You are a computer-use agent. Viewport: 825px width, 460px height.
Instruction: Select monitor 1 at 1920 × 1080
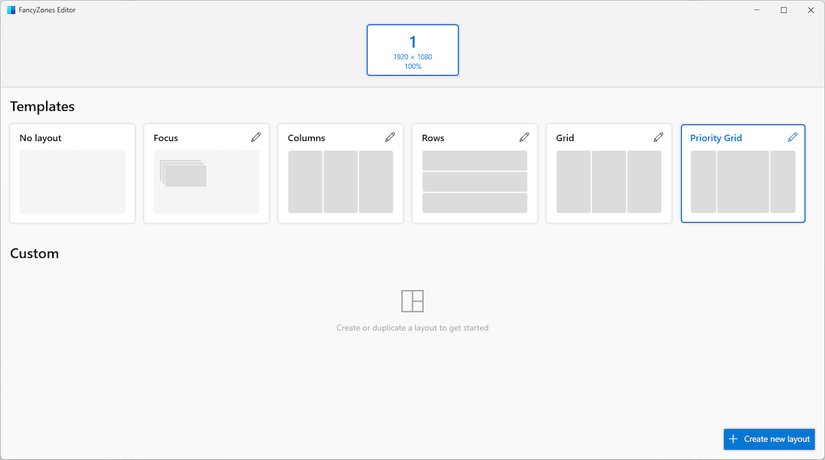click(412, 50)
